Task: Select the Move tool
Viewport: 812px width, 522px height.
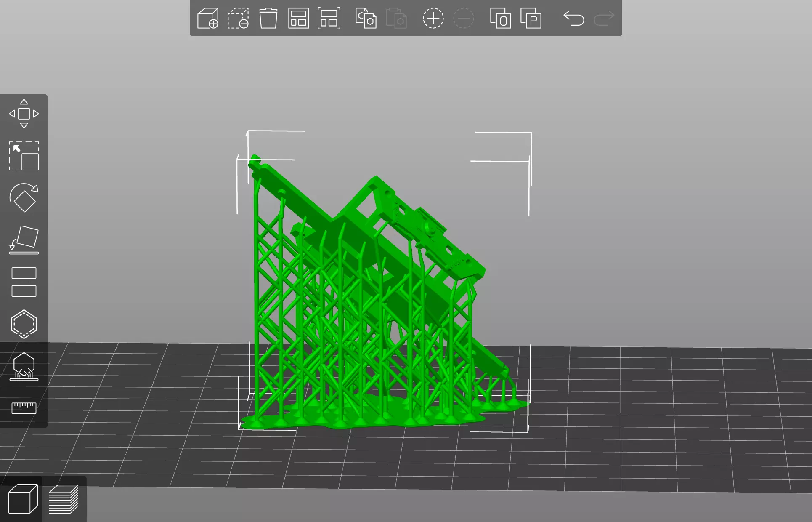Action: point(24,114)
